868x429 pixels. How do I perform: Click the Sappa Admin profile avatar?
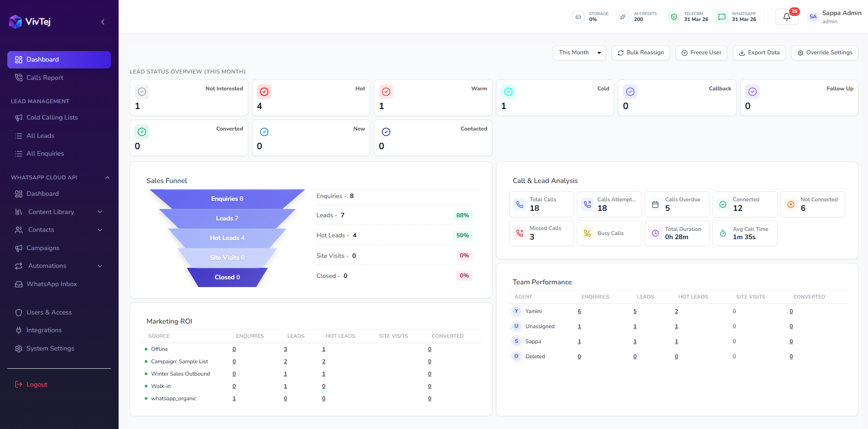(x=813, y=16)
